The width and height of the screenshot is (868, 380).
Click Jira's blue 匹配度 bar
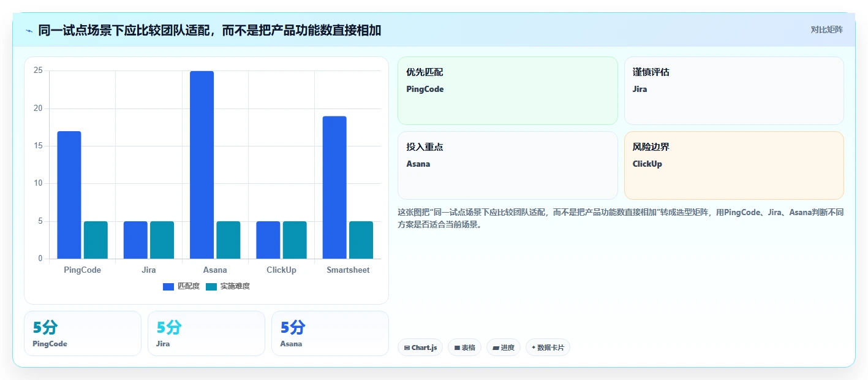pyautogui.click(x=135, y=240)
